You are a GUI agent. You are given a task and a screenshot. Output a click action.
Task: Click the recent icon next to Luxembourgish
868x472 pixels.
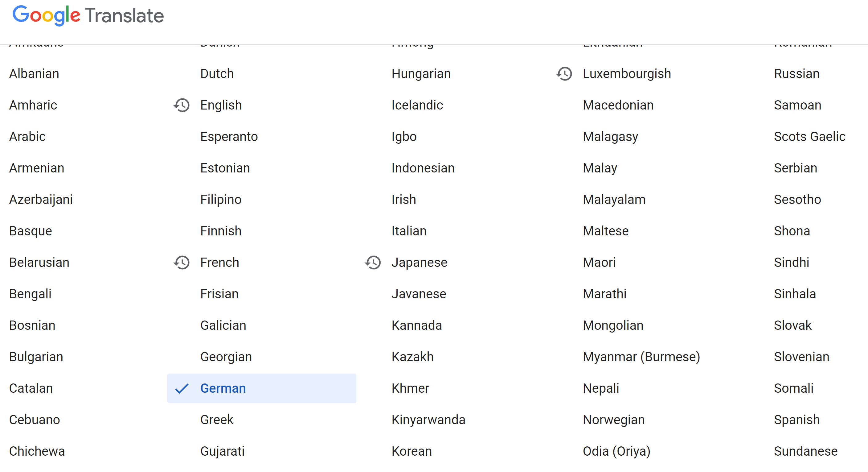(564, 74)
